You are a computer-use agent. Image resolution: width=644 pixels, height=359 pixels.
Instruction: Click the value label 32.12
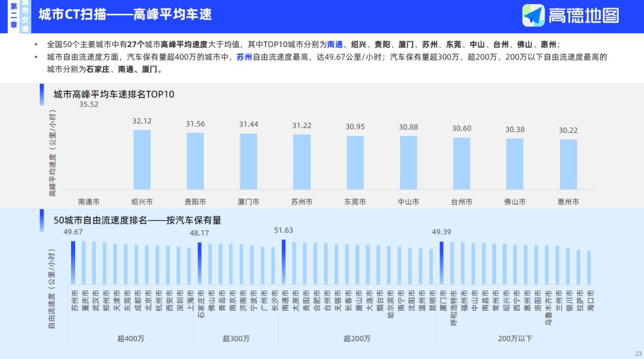[142, 121]
